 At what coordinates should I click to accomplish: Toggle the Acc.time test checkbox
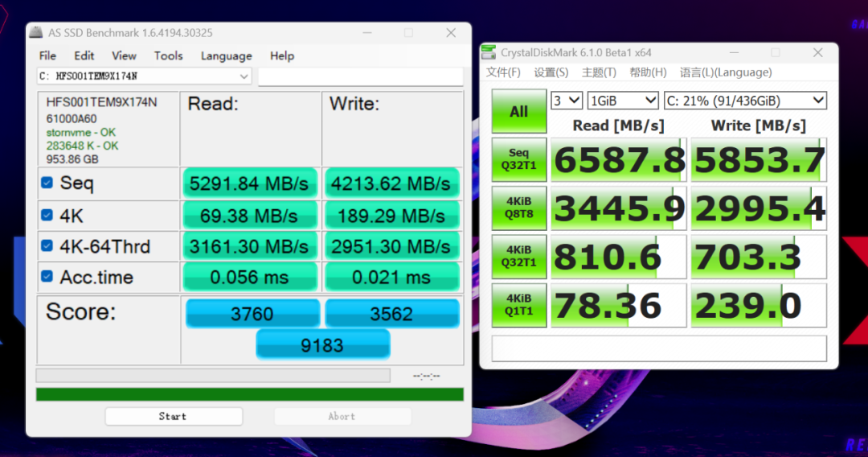pyautogui.click(x=47, y=277)
